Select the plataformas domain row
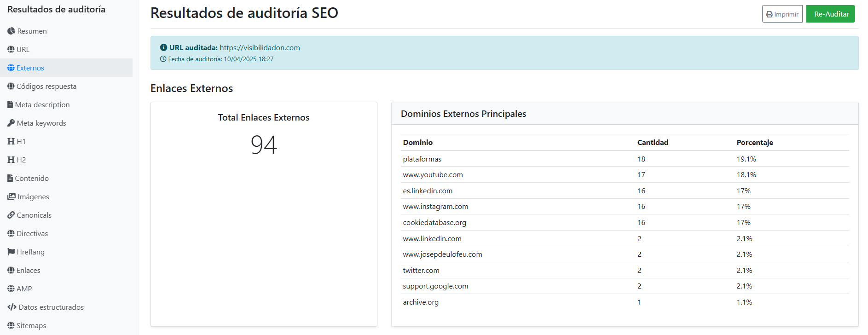868x335 pixels. (625, 159)
